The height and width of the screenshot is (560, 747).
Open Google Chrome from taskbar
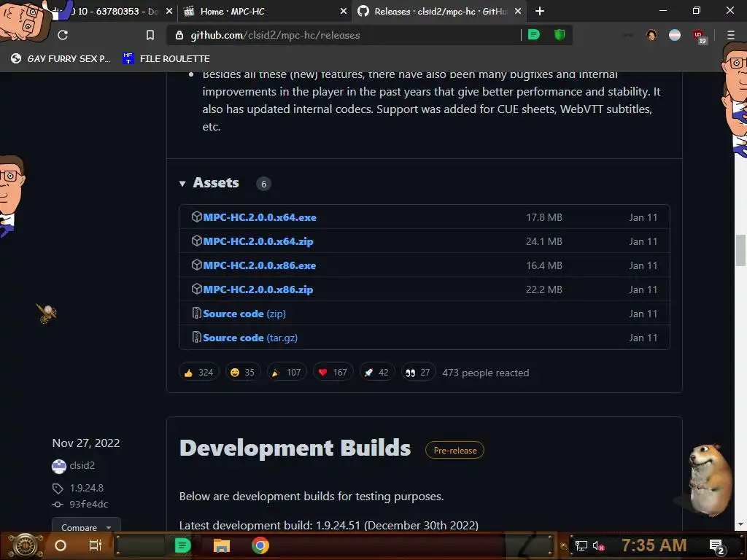point(260,545)
